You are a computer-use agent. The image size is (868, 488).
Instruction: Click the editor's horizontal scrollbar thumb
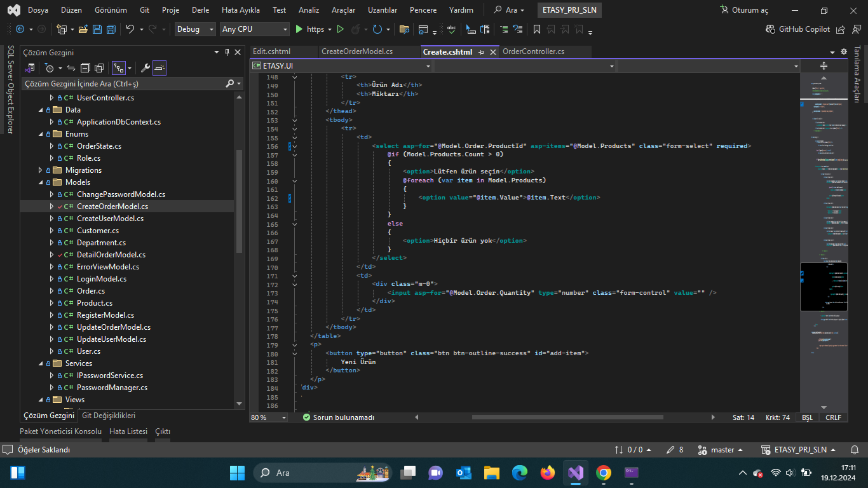[567, 417]
